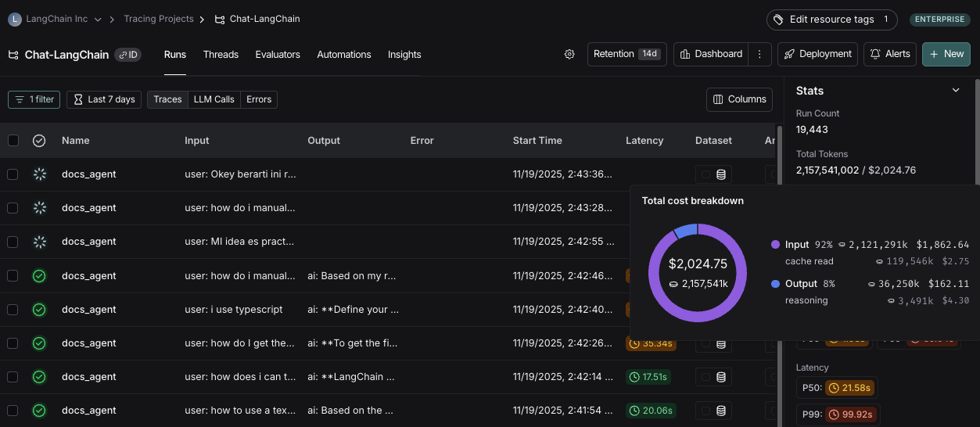Select the Traces view toggle
980x427 pixels.
pos(167,99)
